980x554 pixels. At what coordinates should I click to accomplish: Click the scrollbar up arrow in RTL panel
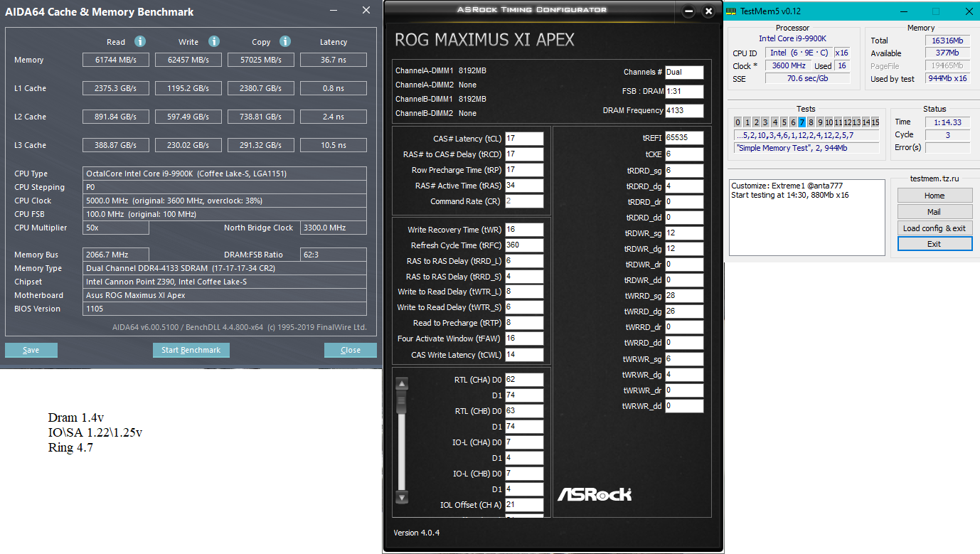coord(402,384)
